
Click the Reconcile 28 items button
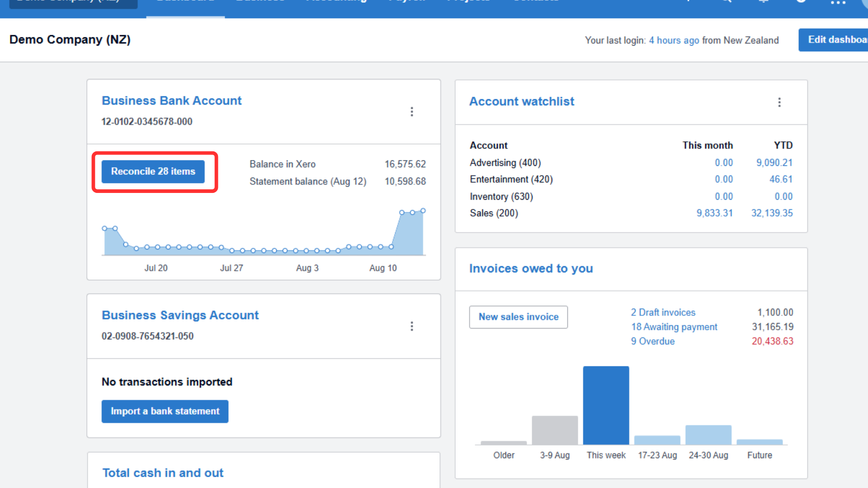pyautogui.click(x=153, y=172)
